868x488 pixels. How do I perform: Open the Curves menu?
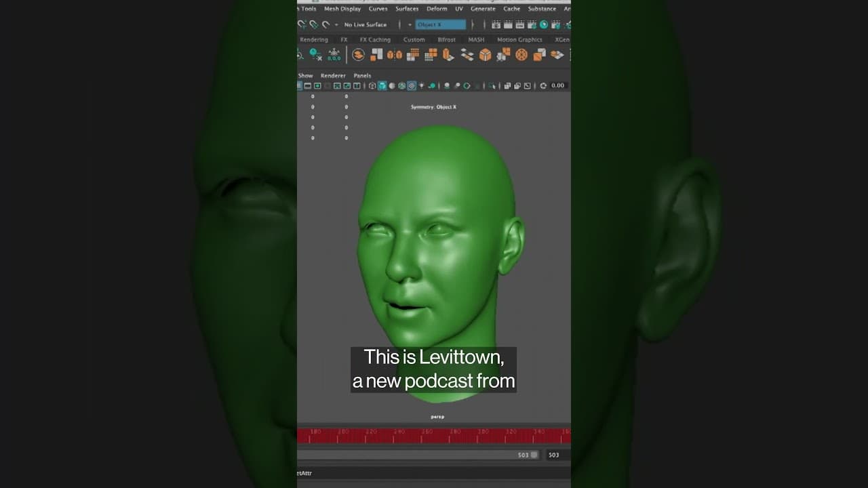[378, 9]
